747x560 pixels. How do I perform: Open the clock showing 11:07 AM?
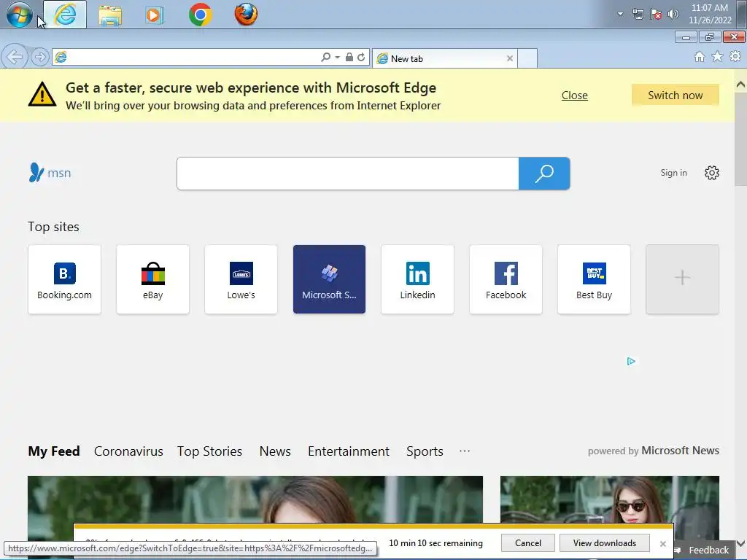(x=709, y=14)
